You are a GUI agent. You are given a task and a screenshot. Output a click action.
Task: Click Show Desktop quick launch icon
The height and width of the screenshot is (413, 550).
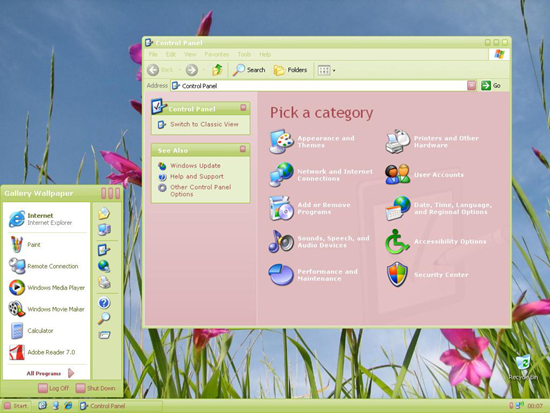pos(42,406)
